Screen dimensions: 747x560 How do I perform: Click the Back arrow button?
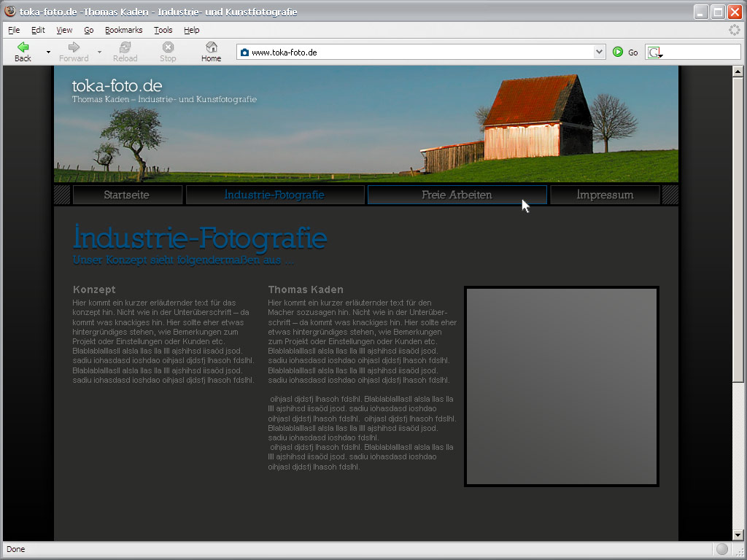pyautogui.click(x=23, y=48)
